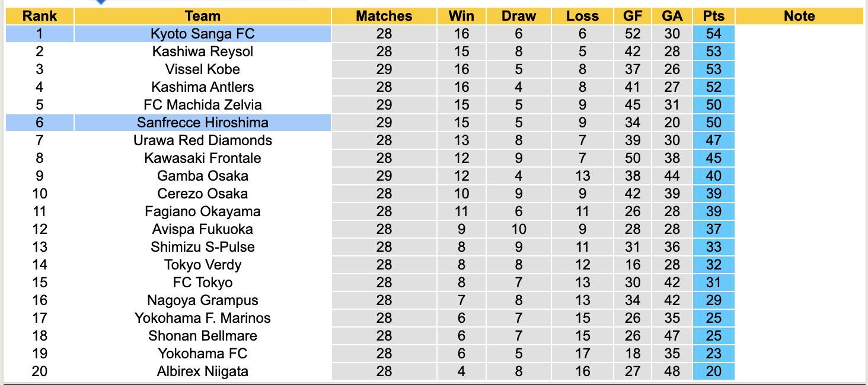Select the GA column header
Viewport: 868px width, 385px height.
tap(672, 16)
